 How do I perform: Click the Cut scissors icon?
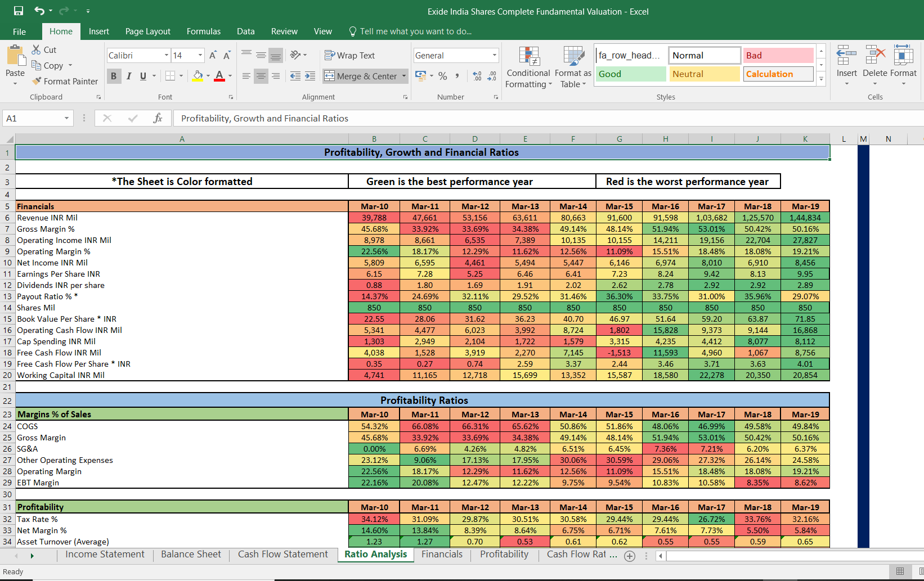pyautogui.click(x=37, y=49)
